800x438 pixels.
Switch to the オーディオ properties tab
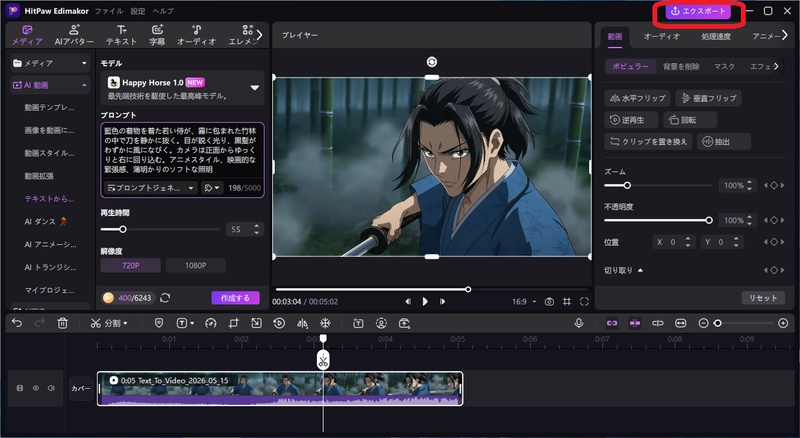pos(662,36)
